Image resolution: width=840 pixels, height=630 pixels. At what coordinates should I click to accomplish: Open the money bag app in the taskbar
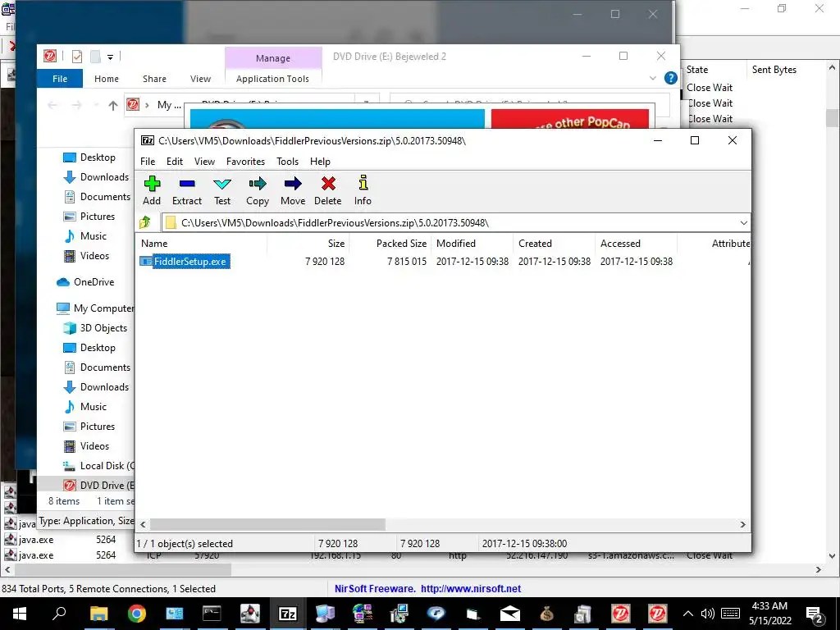point(546,614)
